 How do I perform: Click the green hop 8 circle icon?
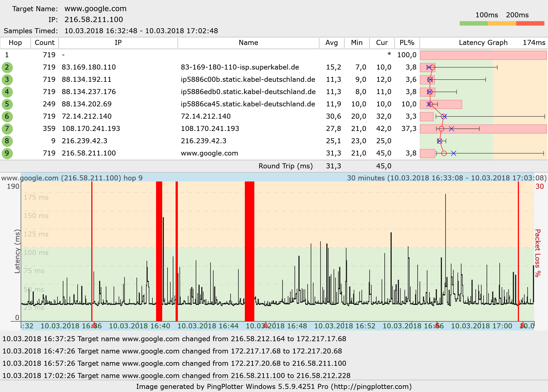coord(7,141)
